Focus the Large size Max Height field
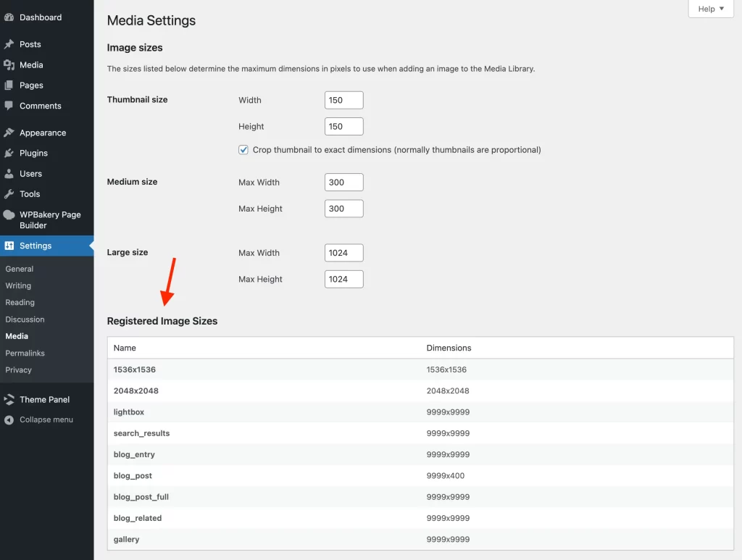742x560 pixels. coord(343,279)
